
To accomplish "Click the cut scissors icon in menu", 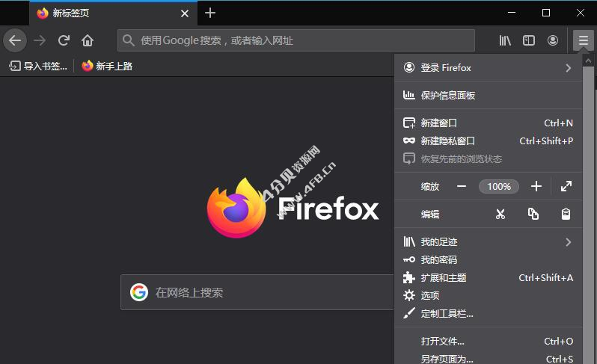I will (500, 215).
